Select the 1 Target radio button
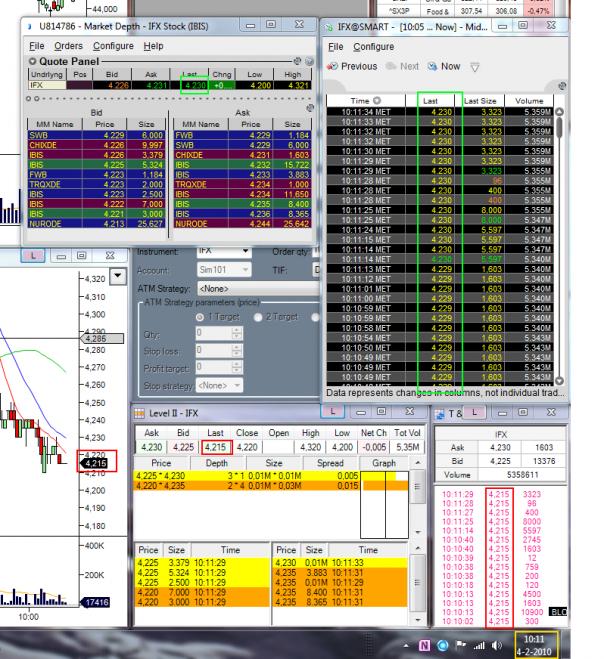This screenshot has height=659, width=604. (x=200, y=317)
